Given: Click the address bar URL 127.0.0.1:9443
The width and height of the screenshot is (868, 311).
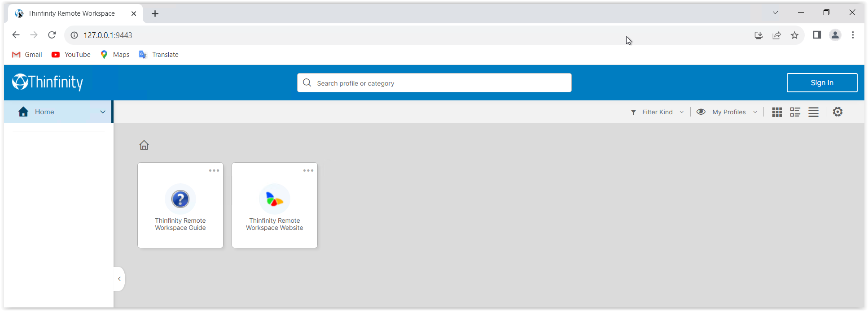Looking at the screenshot, I should pos(108,35).
